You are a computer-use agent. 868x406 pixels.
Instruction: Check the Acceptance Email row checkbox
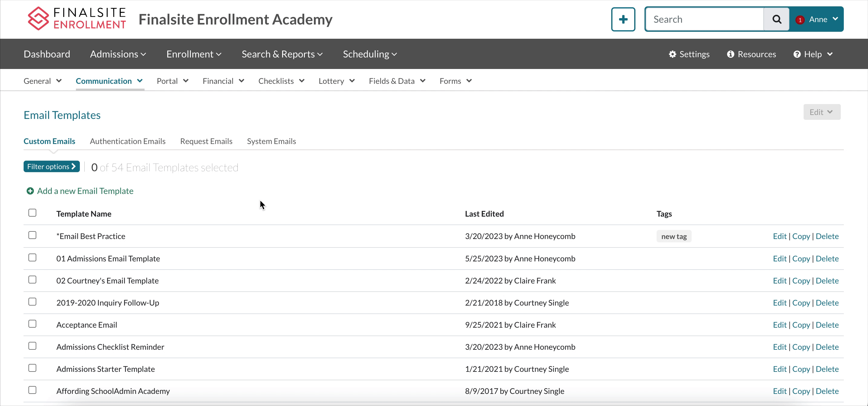(x=32, y=324)
